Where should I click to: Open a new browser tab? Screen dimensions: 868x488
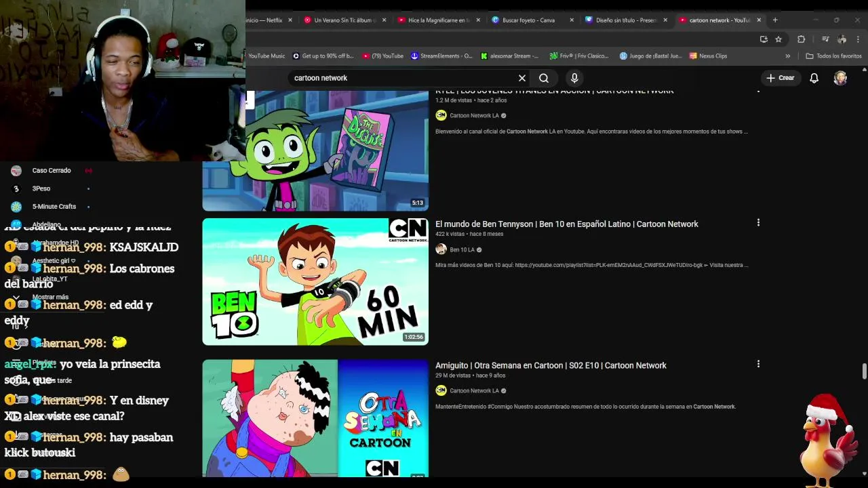[x=775, y=20]
